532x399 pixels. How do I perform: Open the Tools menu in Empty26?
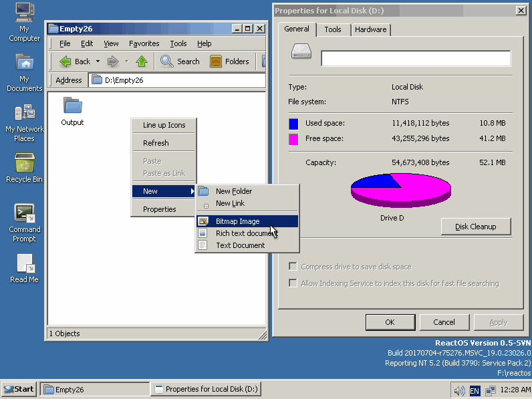(x=178, y=43)
